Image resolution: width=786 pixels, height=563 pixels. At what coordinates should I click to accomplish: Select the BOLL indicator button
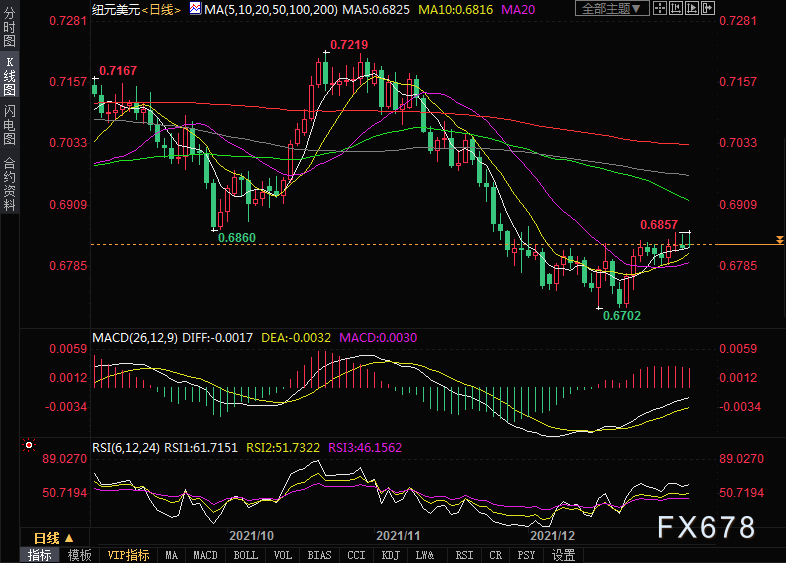246,555
